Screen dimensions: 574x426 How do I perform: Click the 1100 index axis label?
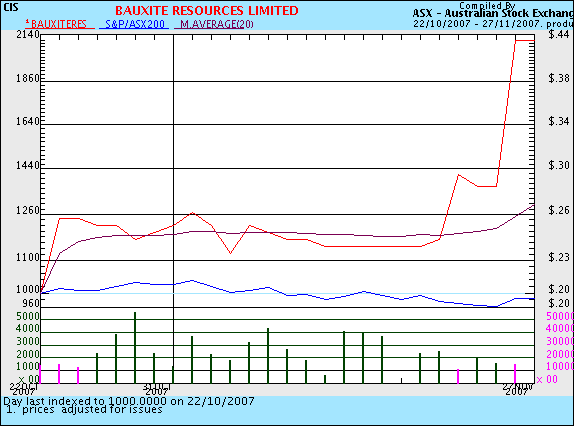28,257
